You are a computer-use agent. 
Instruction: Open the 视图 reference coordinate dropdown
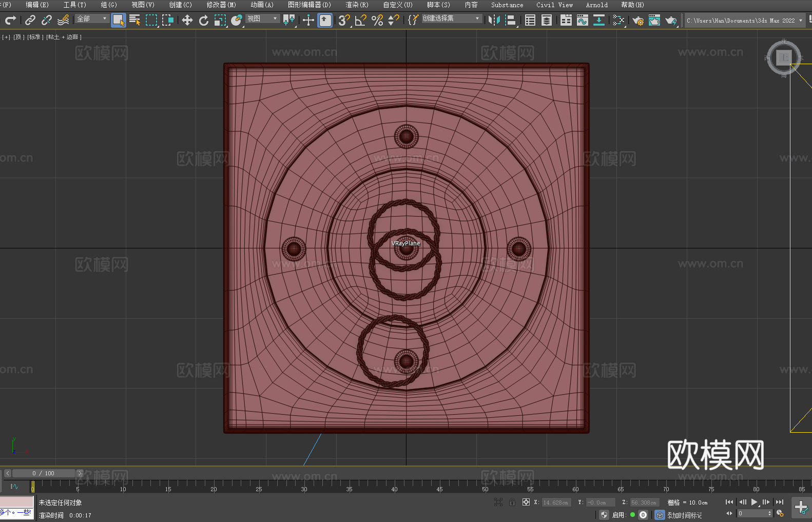click(x=262, y=18)
